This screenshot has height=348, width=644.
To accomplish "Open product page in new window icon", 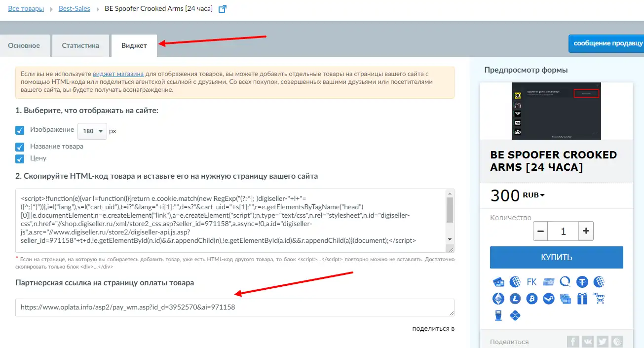I will (223, 9).
